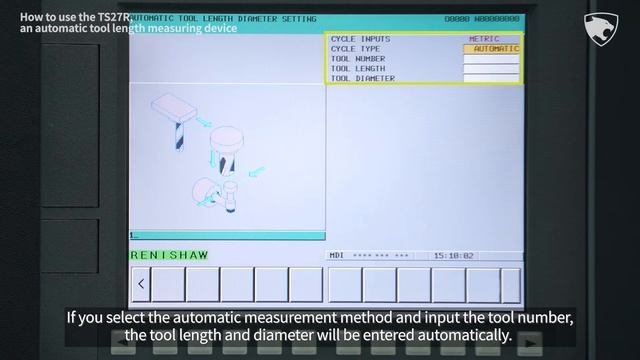The height and width of the screenshot is (360, 640).
Task: Click the CYCLE INPUTS label
Action: (x=360, y=39)
